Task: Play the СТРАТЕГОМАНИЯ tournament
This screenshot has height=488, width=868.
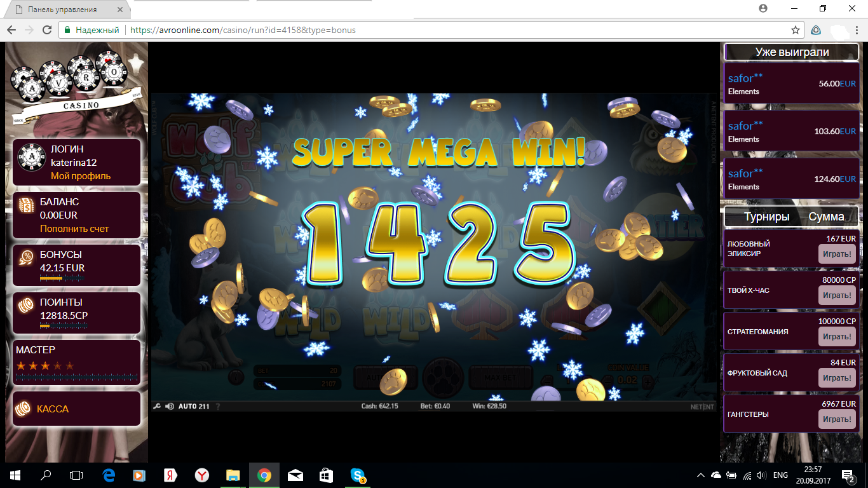Action: point(837,337)
